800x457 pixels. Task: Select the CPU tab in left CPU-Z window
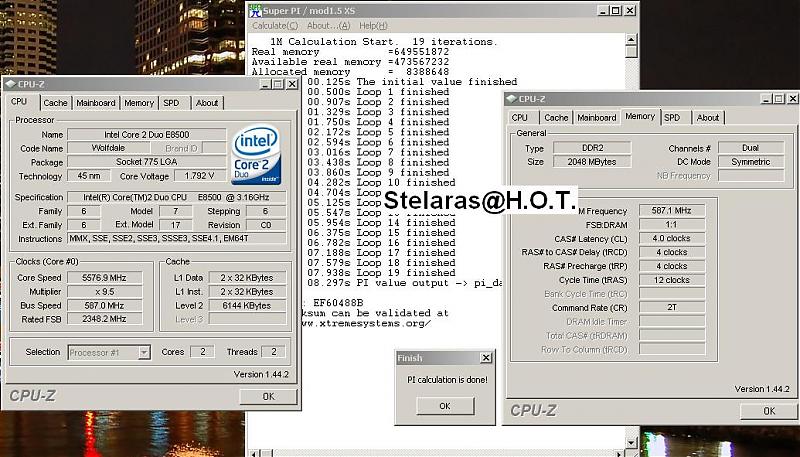coord(19,101)
